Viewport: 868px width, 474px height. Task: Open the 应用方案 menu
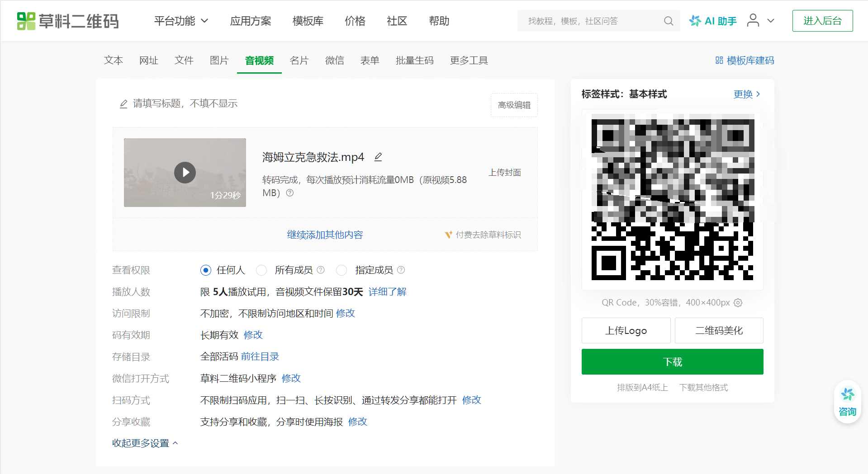[x=251, y=21]
